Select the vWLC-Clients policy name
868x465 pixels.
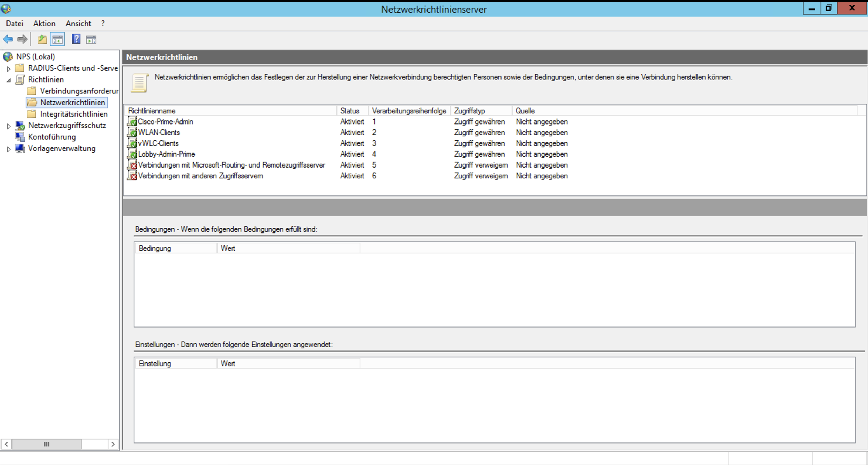158,143
